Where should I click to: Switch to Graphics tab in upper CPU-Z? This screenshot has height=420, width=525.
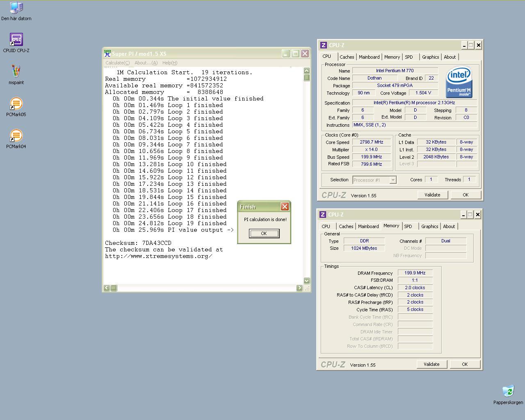point(431,57)
